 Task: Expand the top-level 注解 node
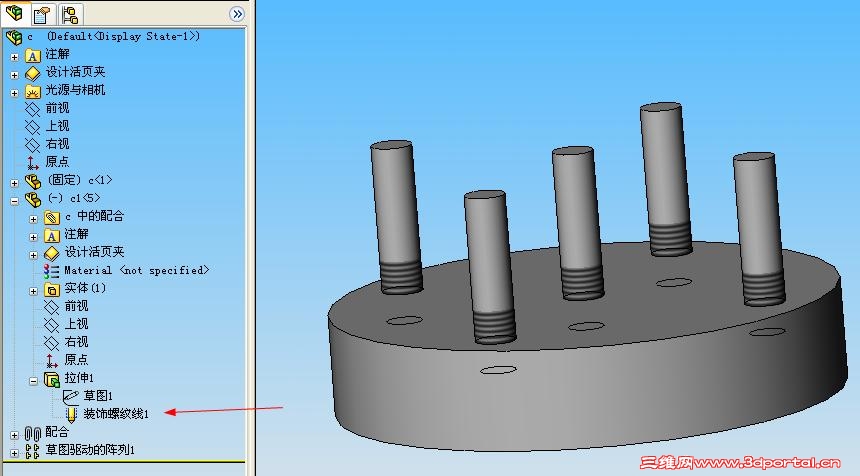pyautogui.click(x=14, y=56)
